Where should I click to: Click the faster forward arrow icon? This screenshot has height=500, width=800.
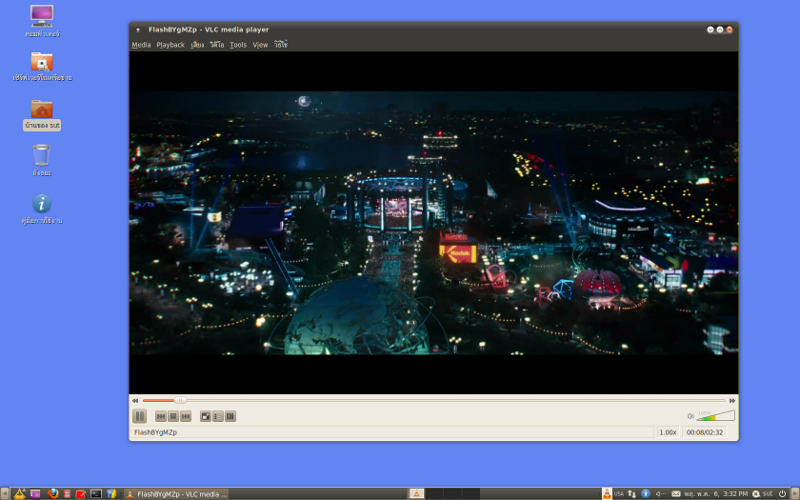pos(732,401)
